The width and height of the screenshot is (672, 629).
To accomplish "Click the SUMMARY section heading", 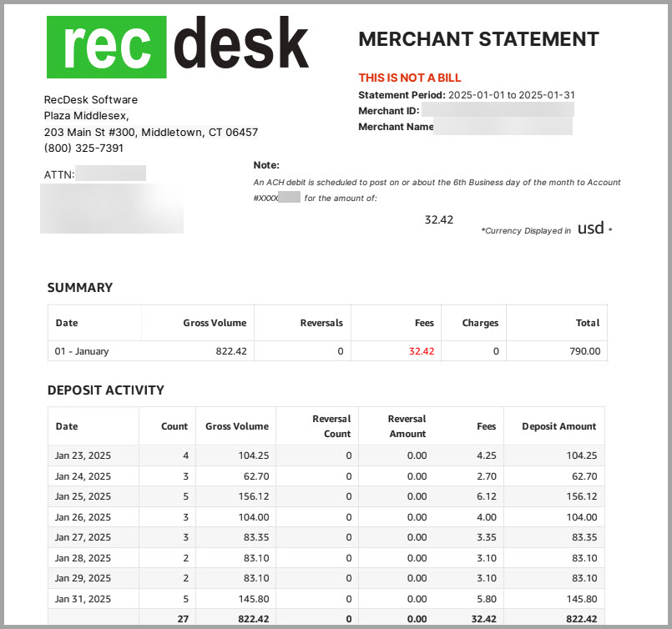I will (x=79, y=287).
